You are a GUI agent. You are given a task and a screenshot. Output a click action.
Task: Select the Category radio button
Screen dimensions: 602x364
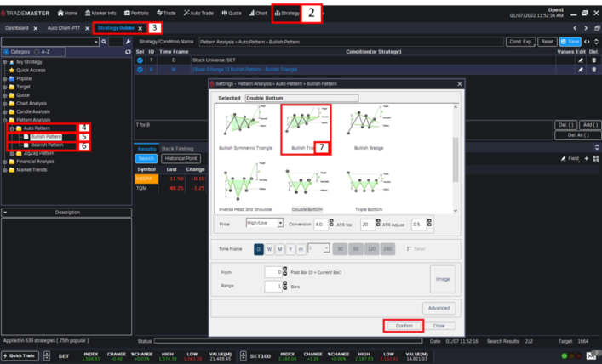point(7,51)
